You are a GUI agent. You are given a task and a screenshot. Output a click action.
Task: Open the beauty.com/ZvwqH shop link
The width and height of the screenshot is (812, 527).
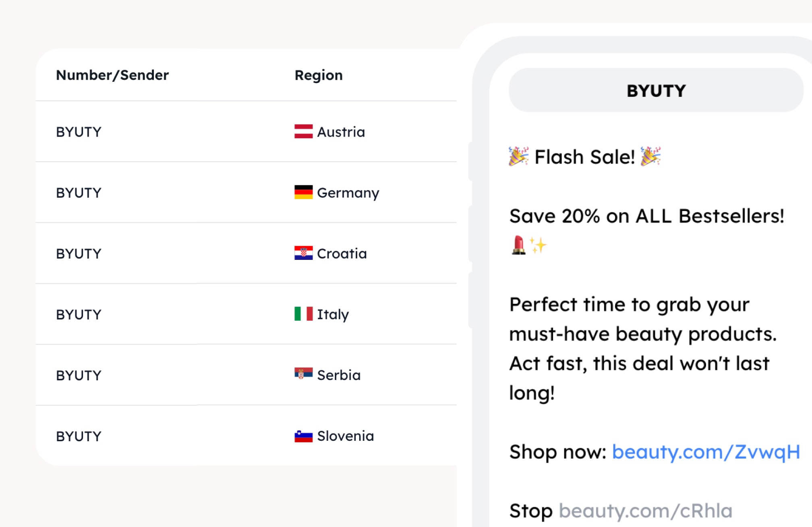point(706,452)
